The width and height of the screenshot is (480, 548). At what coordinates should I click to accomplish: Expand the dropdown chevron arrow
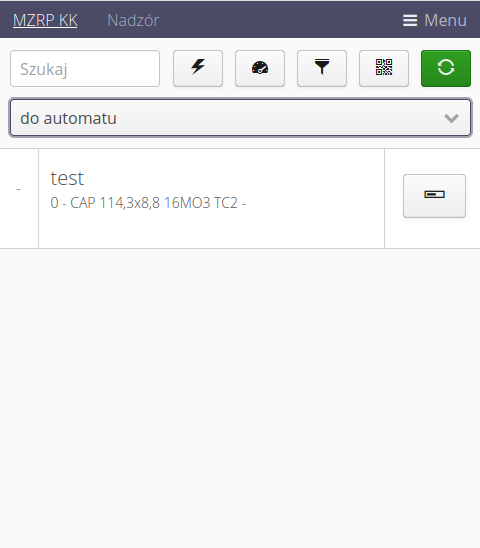click(451, 118)
